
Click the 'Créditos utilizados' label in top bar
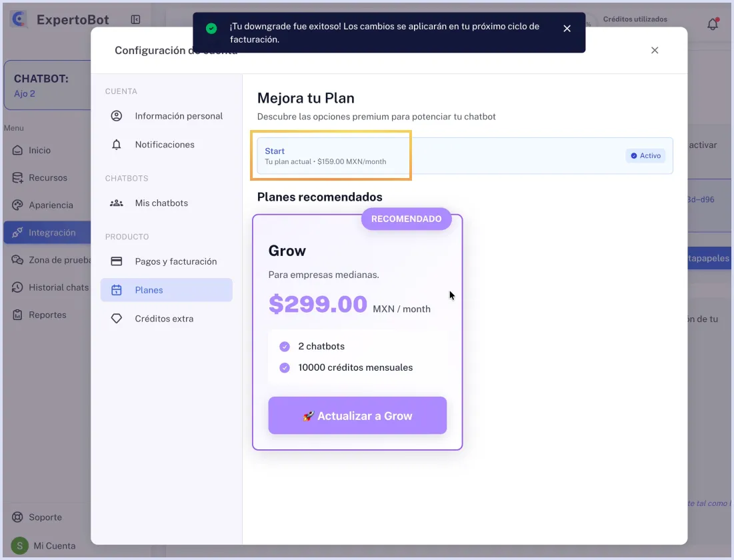635,19
